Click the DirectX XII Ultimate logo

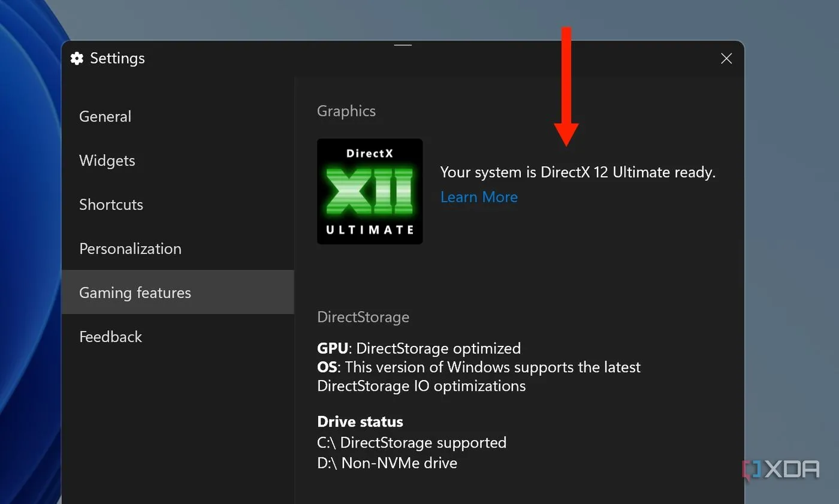(370, 191)
